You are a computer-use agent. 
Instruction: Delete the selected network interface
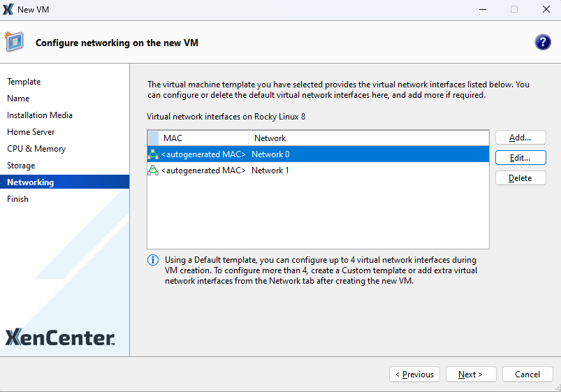tap(520, 178)
